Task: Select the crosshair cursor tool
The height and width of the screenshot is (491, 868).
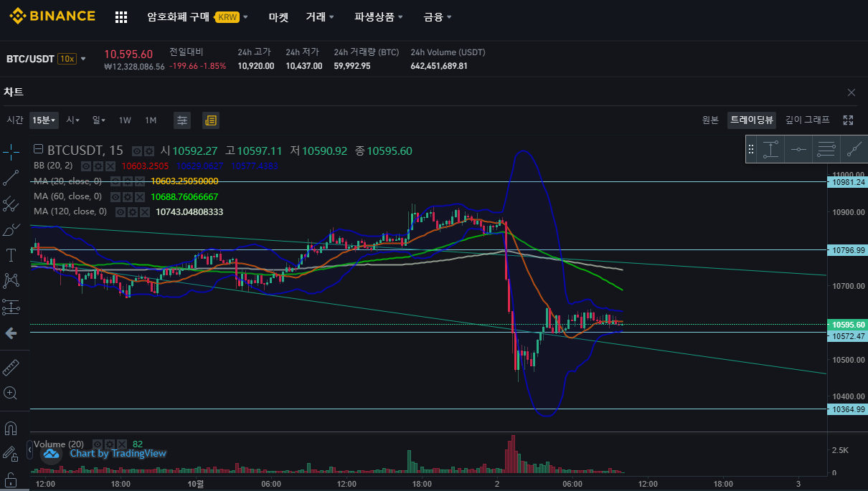Action: tap(11, 151)
